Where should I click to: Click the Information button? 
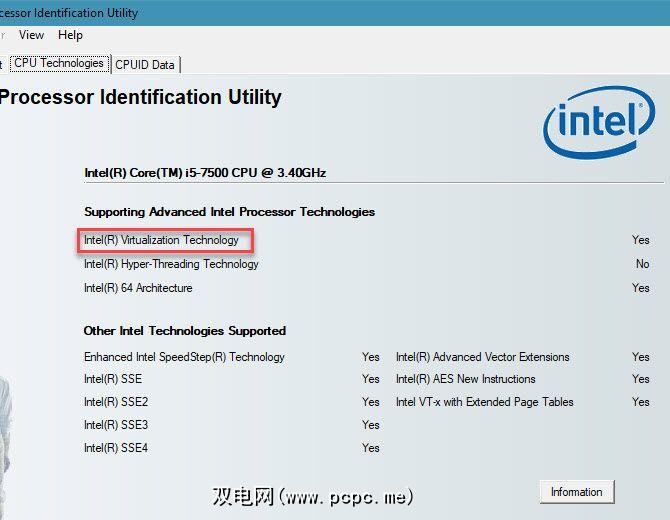tap(576, 492)
